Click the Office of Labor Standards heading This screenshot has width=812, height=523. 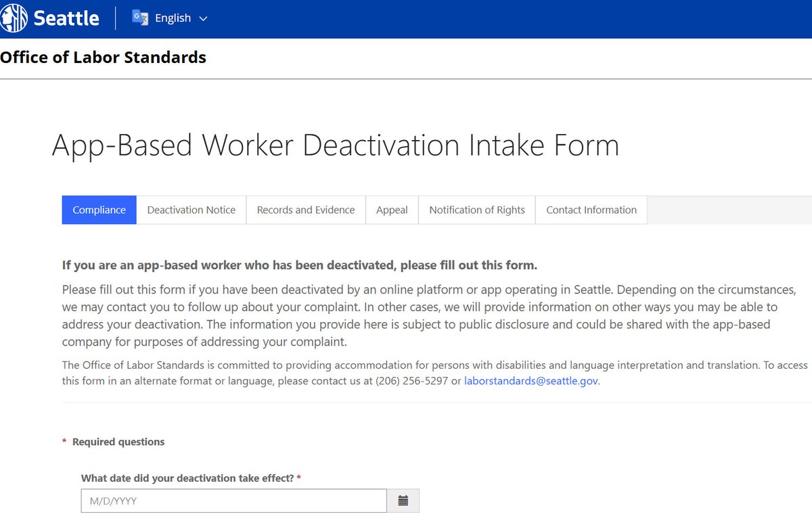point(104,58)
